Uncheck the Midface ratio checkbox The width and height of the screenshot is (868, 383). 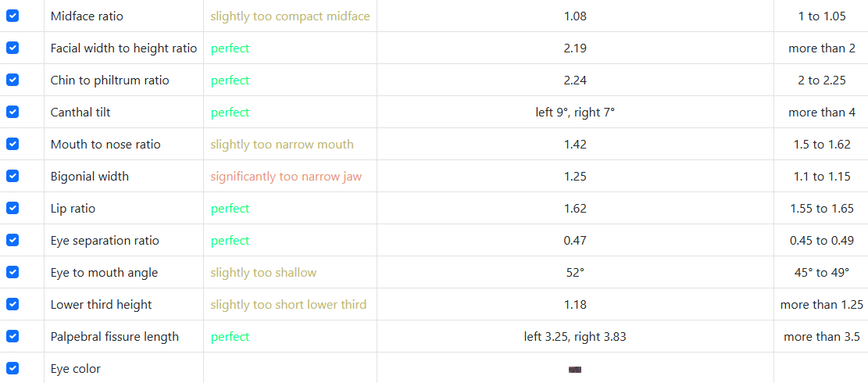(x=13, y=16)
